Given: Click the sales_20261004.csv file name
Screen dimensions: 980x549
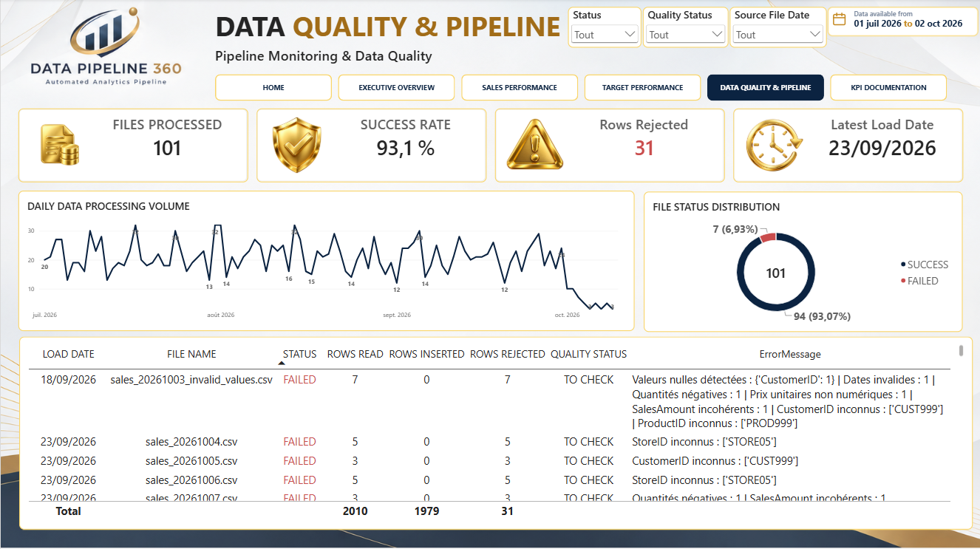Looking at the screenshot, I should (x=191, y=442).
